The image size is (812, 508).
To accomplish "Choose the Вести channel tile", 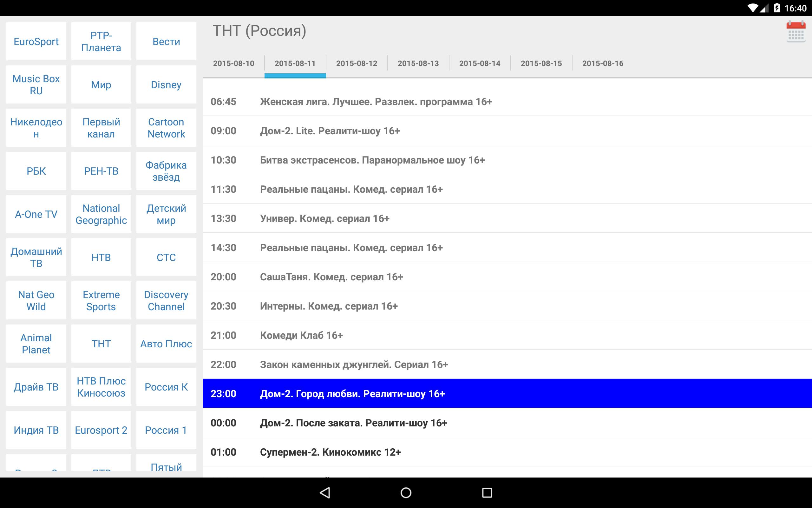I will (166, 41).
